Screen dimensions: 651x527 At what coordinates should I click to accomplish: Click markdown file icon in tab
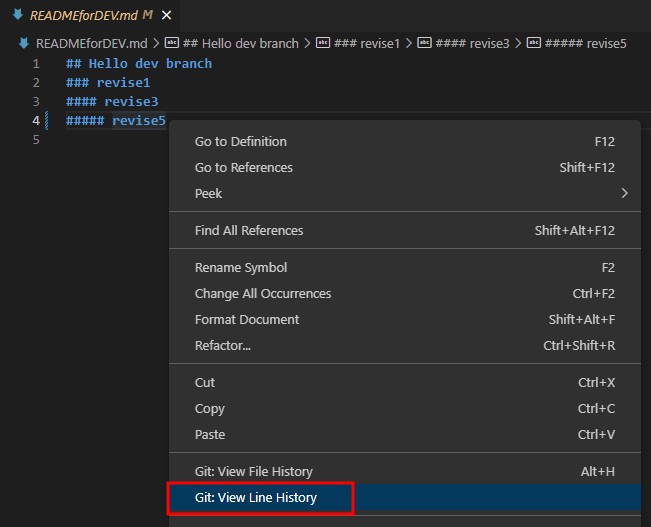click(18, 15)
